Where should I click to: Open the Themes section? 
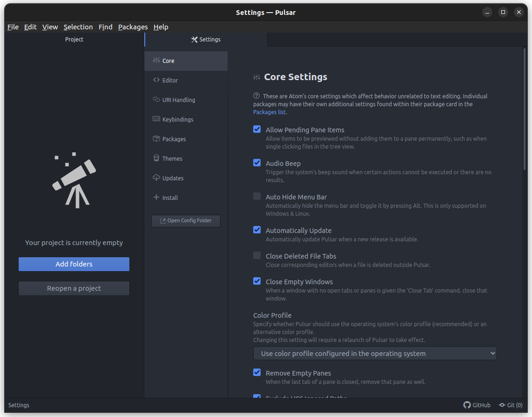click(x=156, y=158)
